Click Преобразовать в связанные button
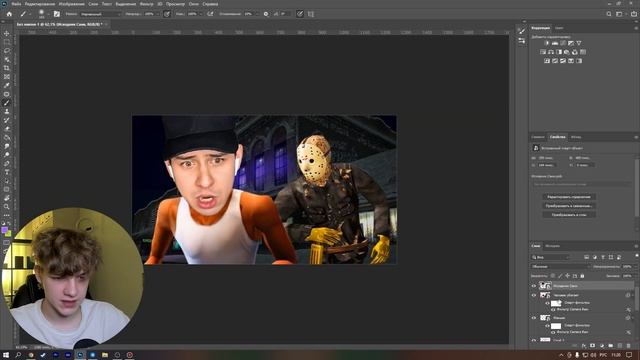The image size is (640, 360). 569,206
